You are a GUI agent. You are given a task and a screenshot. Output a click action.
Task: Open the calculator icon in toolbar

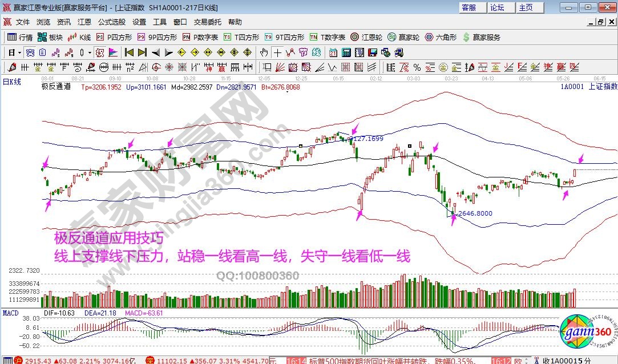(346, 52)
